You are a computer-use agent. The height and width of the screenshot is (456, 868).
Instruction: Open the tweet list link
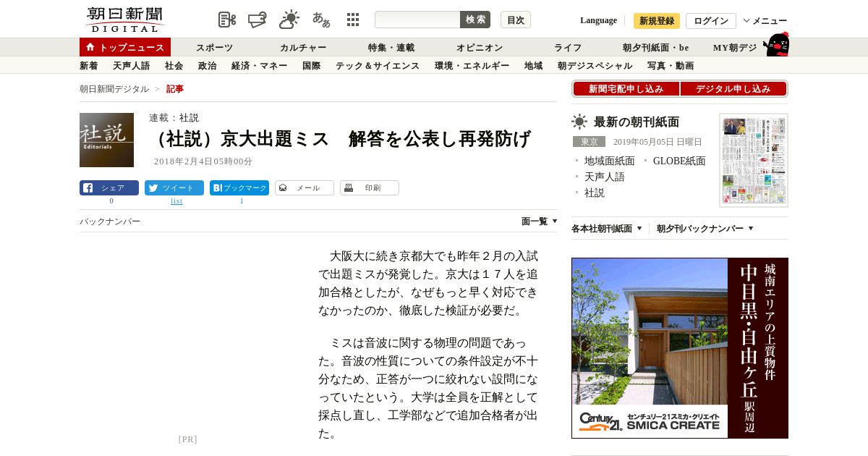pos(176,201)
